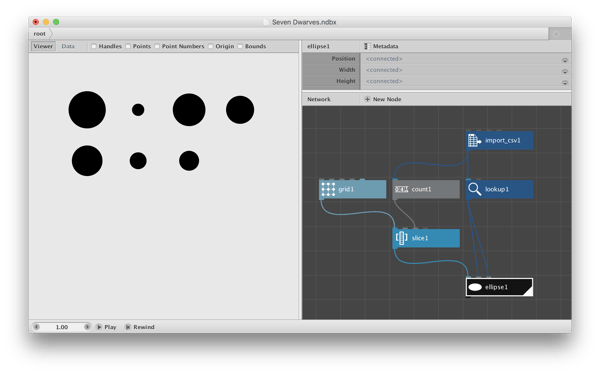Click the ellipse1 node rendered-corner flag

(x=528, y=292)
